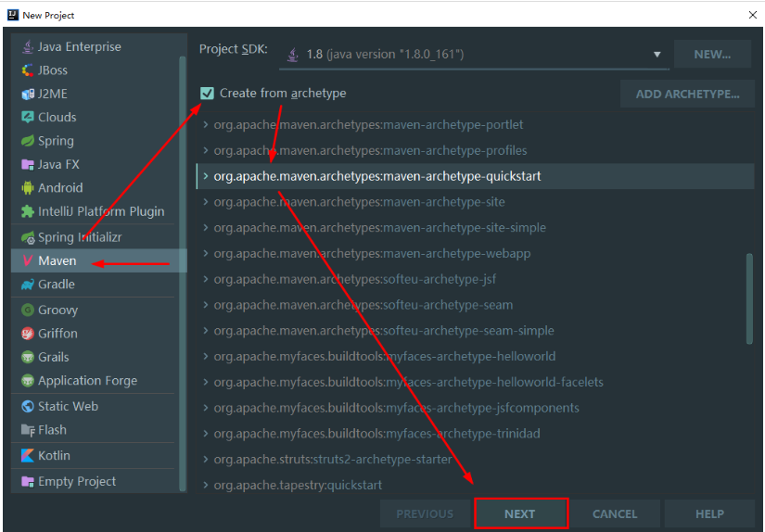Image resolution: width=765 pixels, height=532 pixels.
Task: Click the Java FX folder icon
Action: point(28,164)
